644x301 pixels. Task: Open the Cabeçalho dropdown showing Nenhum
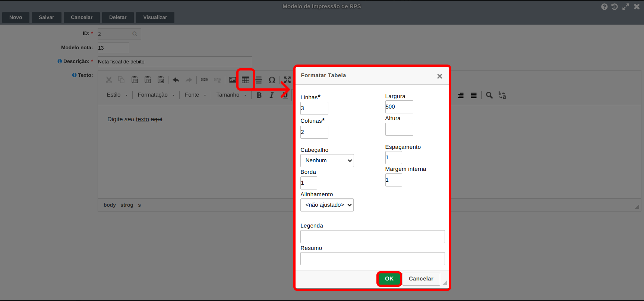pos(327,160)
